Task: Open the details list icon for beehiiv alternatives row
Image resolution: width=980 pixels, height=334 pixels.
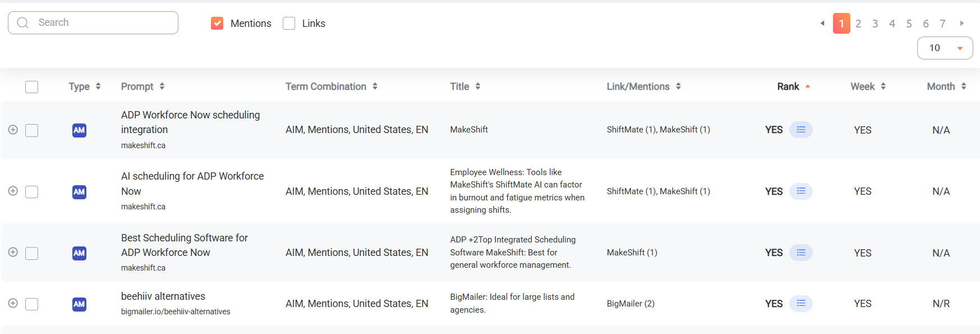Action: point(800,304)
